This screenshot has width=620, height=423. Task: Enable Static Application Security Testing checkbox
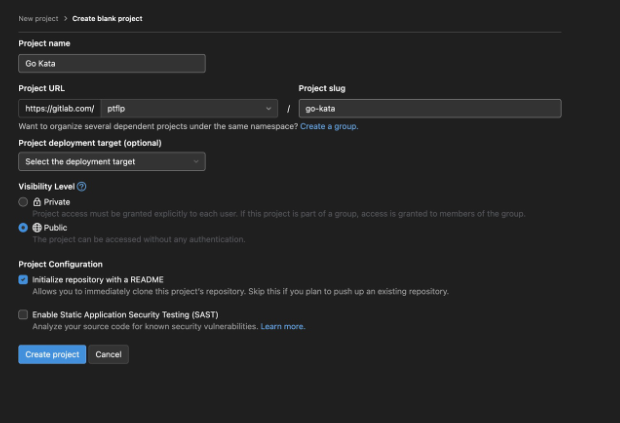[23, 315]
